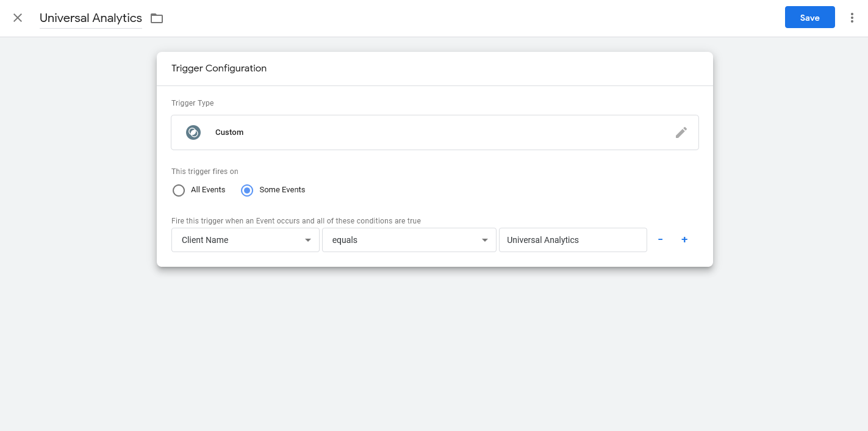Open the three-dot more actions menu
Screen dimensions: 868x431
pos(852,18)
